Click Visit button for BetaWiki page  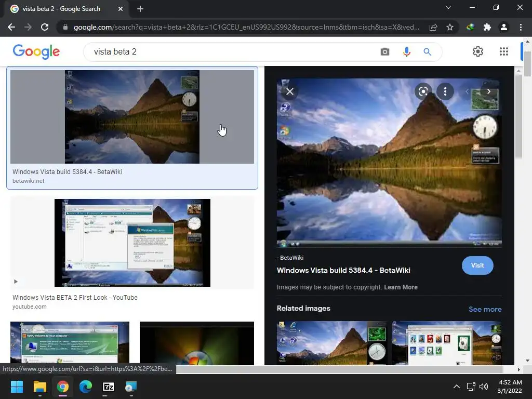[477, 265]
